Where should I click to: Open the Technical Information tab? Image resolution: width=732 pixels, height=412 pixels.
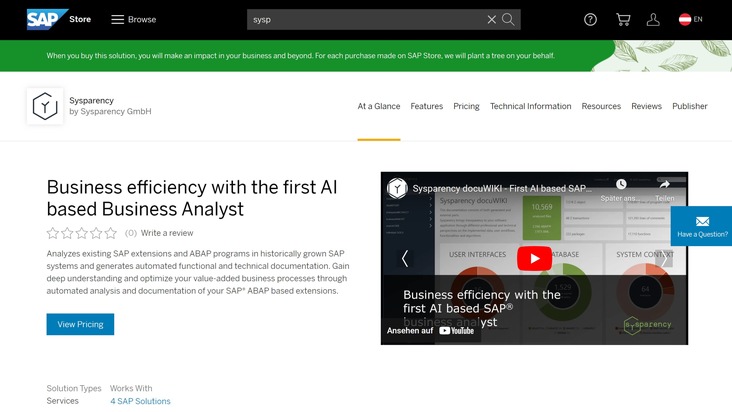[x=530, y=106]
